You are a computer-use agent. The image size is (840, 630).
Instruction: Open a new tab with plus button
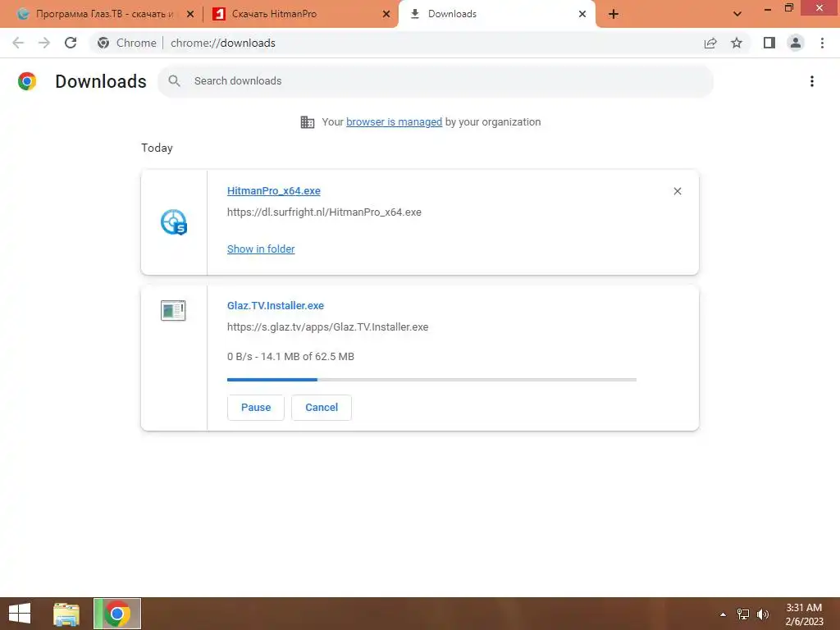pyautogui.click(x=614, y=14)
